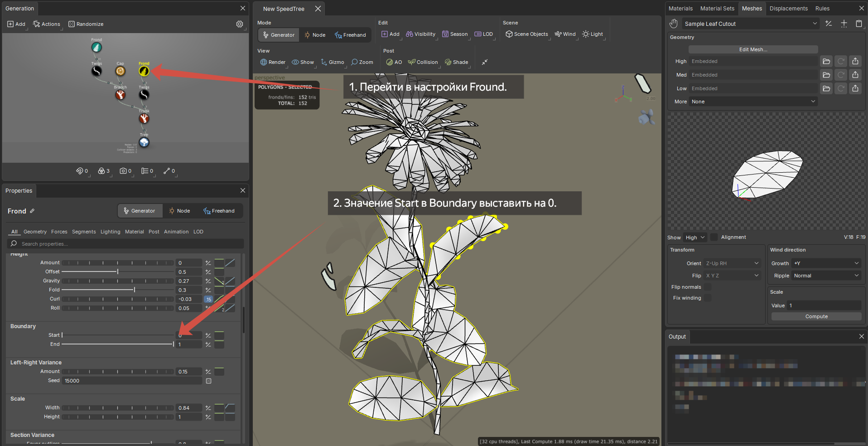Viewport: 868px width, 446px height.
Task: Click the Boundary Start slider
Action: click(118, 335)
